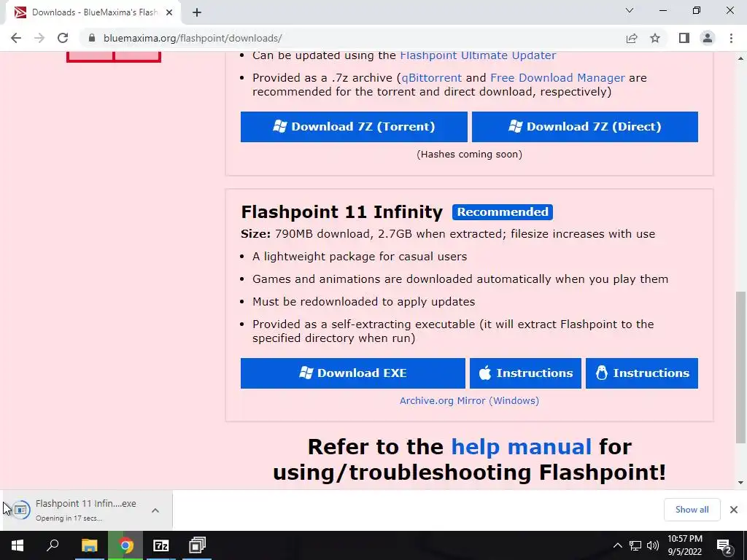Image resolution: width=747 pixels, height=560 pixels.
Task: Share this page via the share icon
Action: [632, 38]
